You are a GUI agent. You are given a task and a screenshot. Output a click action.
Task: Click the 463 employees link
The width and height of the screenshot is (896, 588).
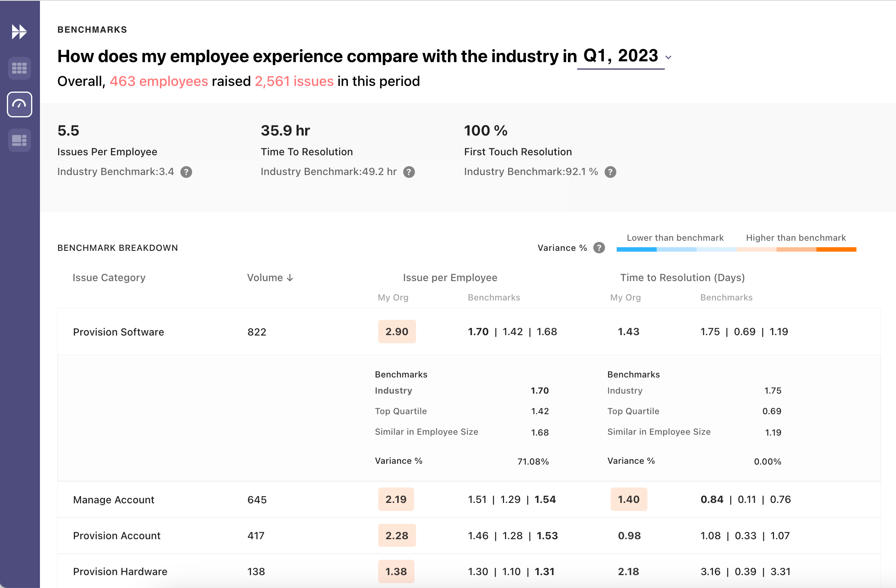(x=159, y=81)
